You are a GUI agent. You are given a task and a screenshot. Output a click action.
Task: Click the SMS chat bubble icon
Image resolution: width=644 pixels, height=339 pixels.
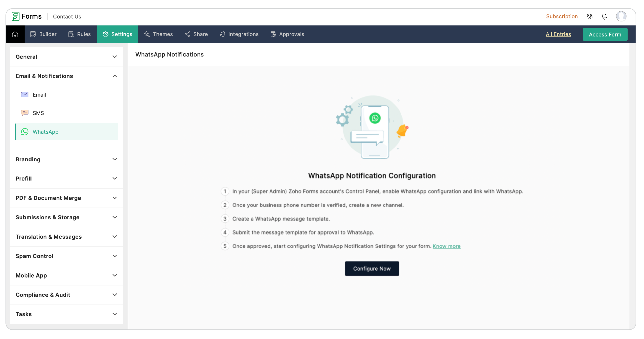(x=25, y=113)
